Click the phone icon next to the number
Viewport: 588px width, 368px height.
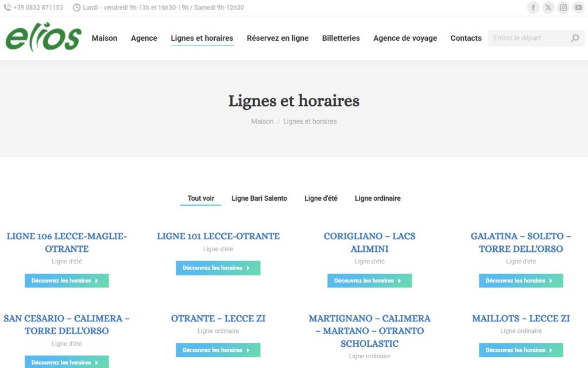(8, 7)
